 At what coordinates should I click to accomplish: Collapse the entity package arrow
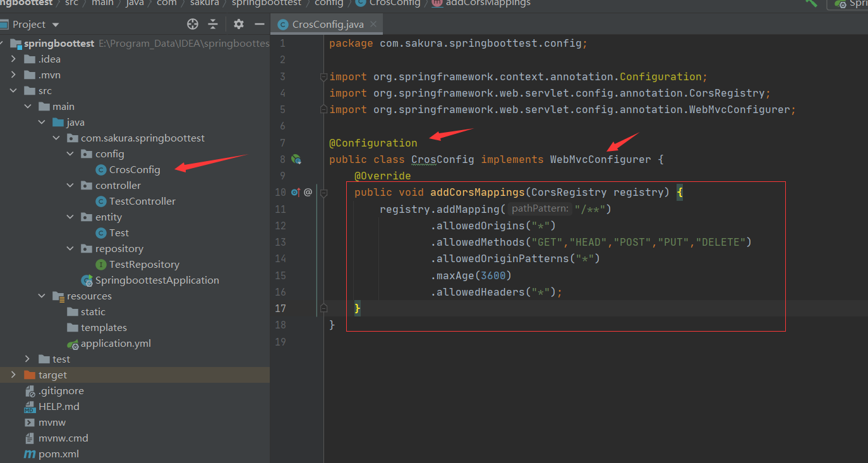pos(71,217)
